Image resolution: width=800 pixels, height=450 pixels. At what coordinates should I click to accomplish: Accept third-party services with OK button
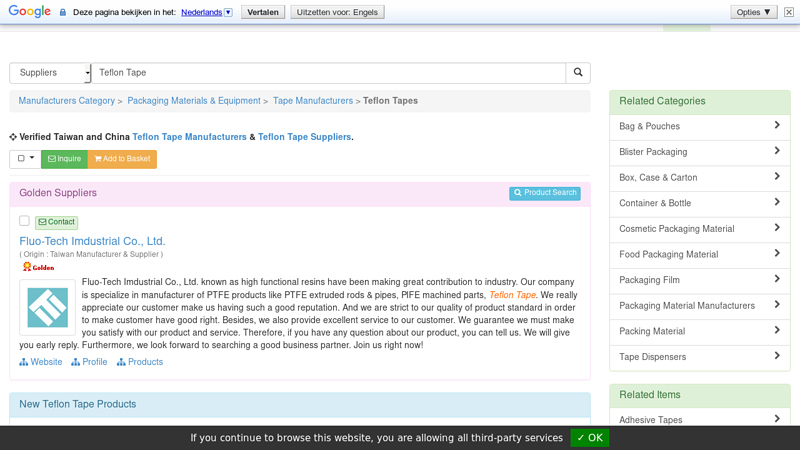click(x=590, y=438)
